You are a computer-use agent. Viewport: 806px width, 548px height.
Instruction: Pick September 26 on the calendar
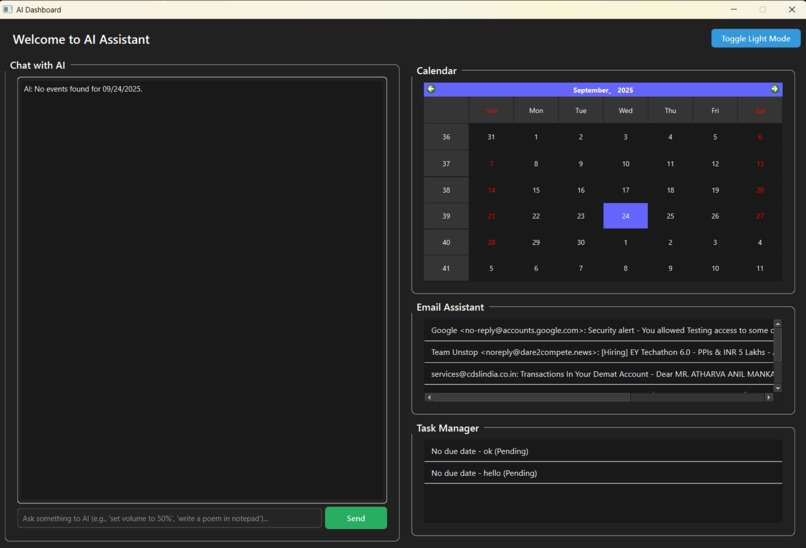pyautogui.click(x=715, y=216)
